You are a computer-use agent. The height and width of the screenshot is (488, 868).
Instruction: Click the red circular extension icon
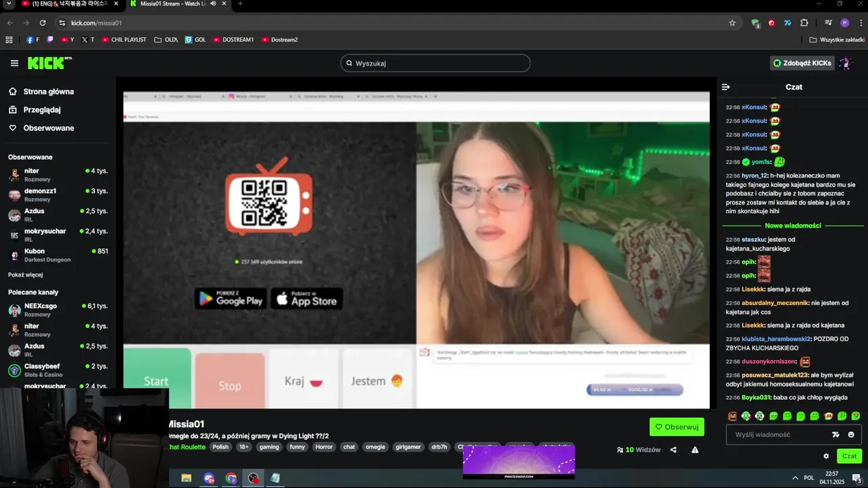pyautogui.click(x=771, y=22)
